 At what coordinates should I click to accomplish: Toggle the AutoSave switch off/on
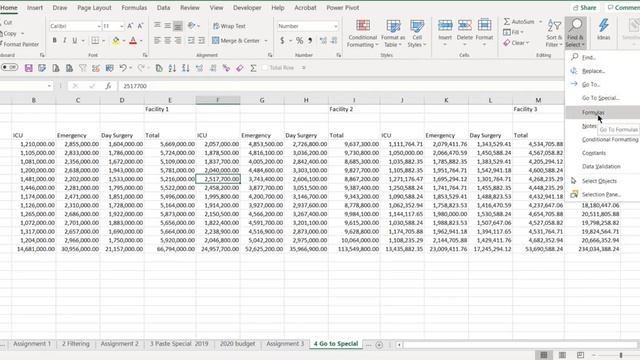9,67
